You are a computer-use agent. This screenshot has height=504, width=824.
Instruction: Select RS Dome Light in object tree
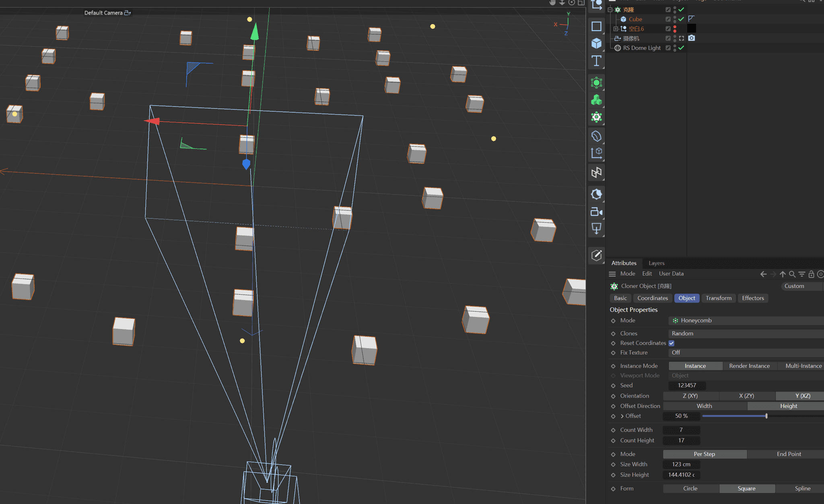tap(642, 48)
